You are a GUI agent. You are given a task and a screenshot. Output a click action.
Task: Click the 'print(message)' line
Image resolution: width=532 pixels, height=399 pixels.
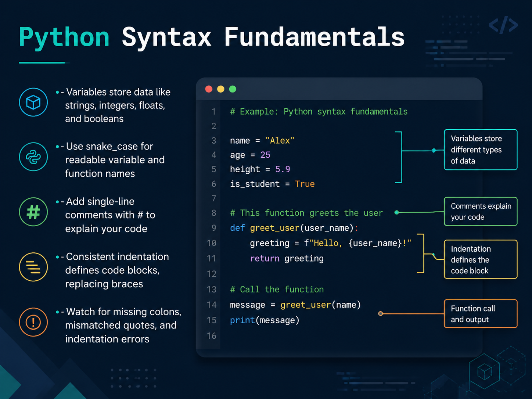pyautogui.click(x=265, y=320)
